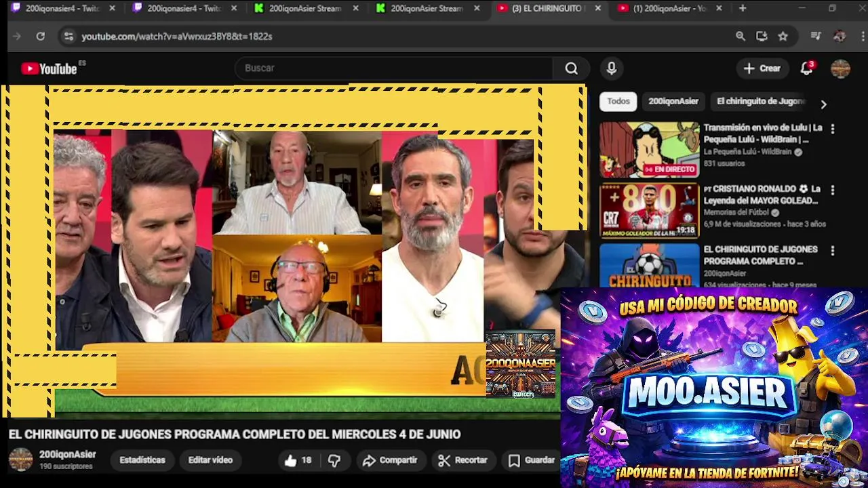Switch to second 200iqonasier4 Twitch tab
This screenshot has height=488, width=868.
tap(184, 9)
